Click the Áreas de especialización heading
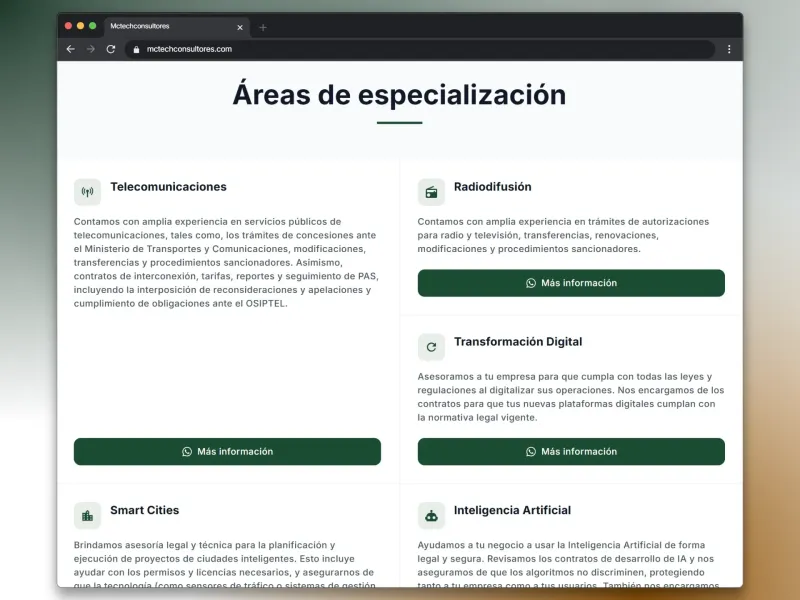 pos(398,94)
